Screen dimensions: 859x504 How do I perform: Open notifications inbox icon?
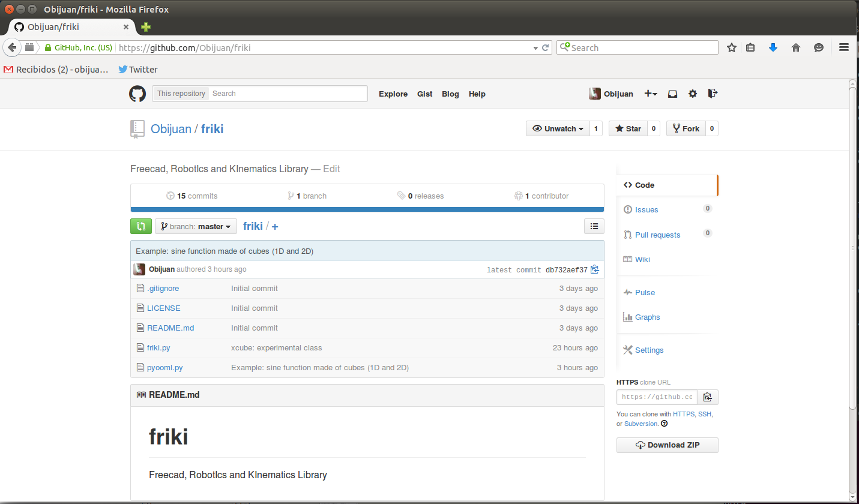(x=673, y=94)
